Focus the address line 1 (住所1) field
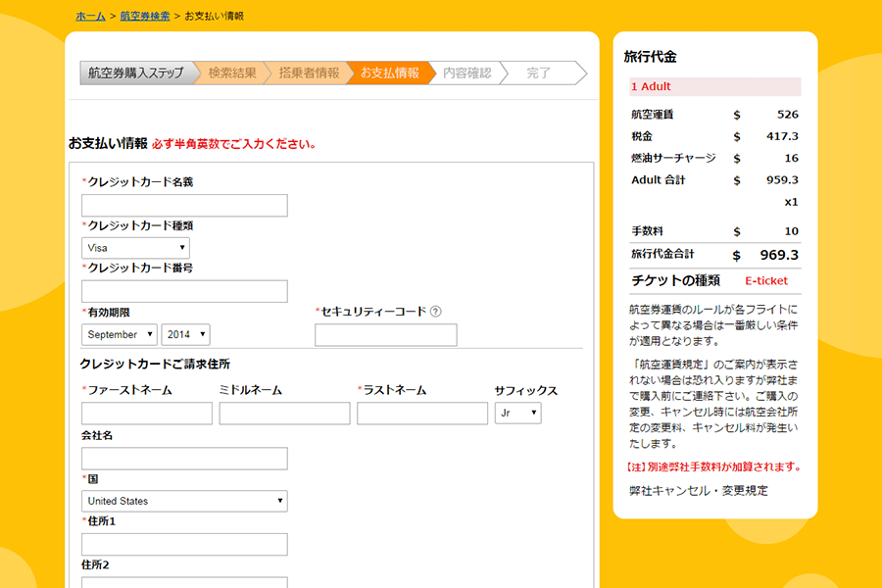The image size is (882, 588). point(184,544)
